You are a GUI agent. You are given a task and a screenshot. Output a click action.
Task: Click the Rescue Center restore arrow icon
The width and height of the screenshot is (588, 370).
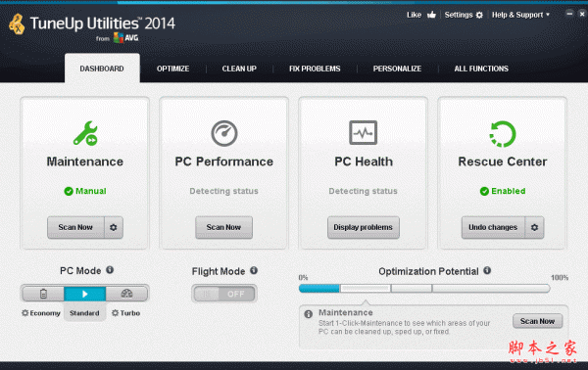(x=503, y=134)
